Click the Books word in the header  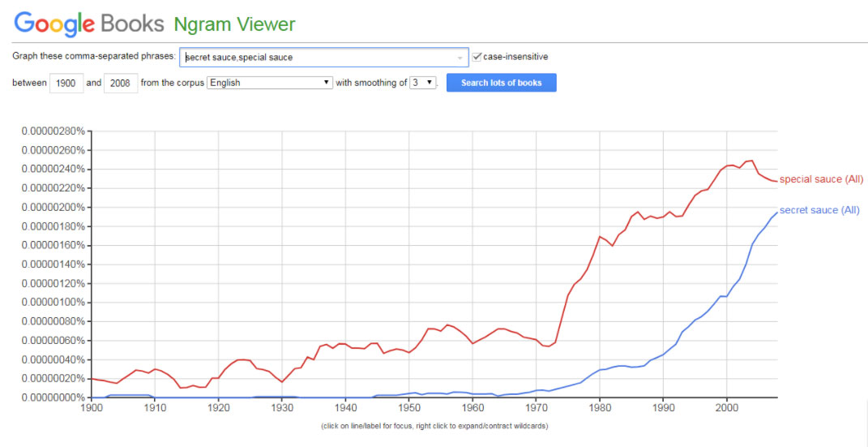(132, 24)
